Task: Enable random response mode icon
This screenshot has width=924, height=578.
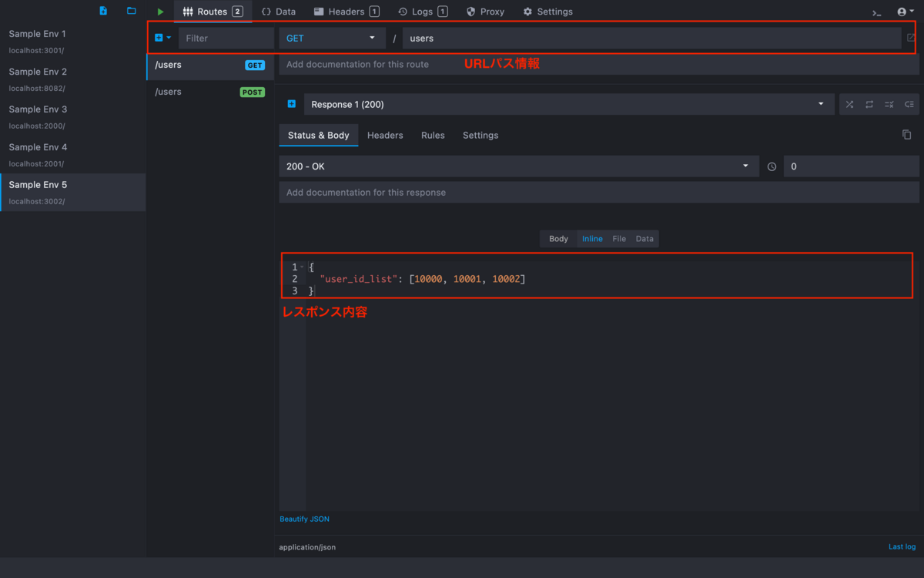Action: pos(849,105)
